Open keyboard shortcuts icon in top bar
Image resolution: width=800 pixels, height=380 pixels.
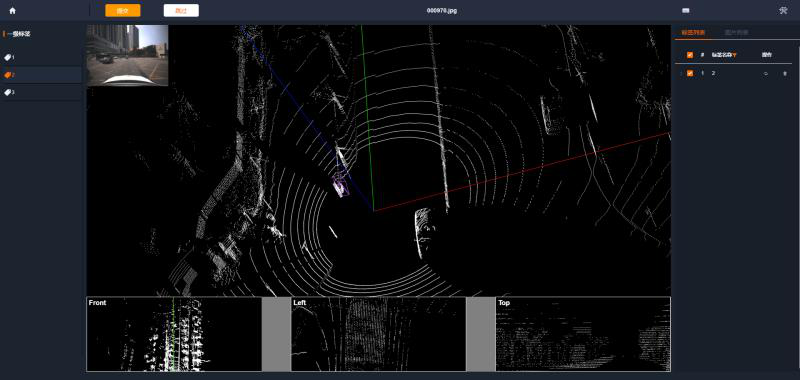tap(686, 10)
